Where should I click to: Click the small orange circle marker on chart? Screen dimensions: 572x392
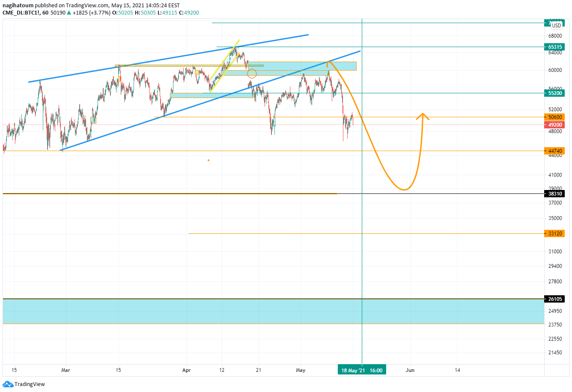pyautogui.click(x=252, y=74)
